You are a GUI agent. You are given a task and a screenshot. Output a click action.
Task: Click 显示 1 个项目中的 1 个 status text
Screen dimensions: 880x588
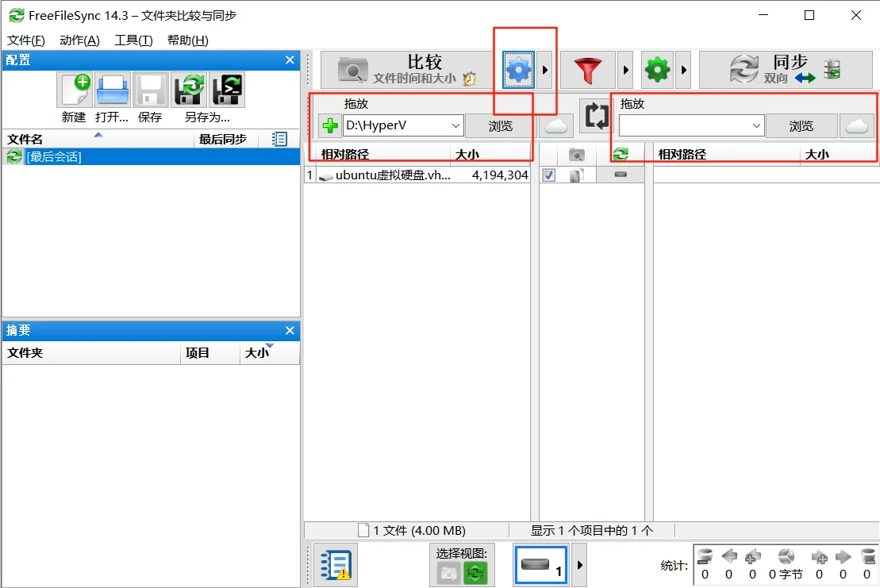[x=591, y=530]
